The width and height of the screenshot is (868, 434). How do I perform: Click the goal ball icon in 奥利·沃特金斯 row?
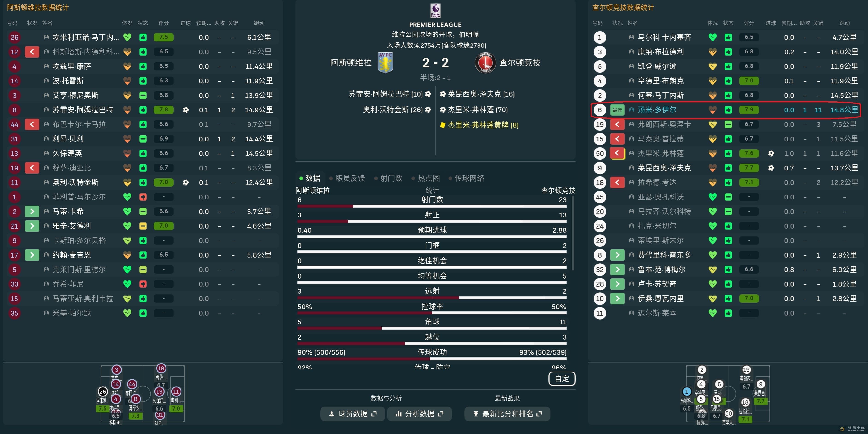[186, 182]
